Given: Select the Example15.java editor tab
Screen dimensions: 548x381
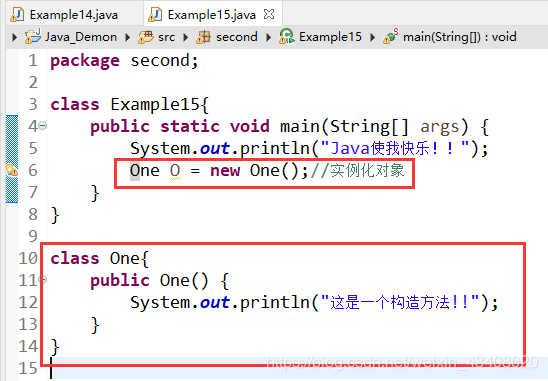Looking at the screenshot, I should click(212, 15).
